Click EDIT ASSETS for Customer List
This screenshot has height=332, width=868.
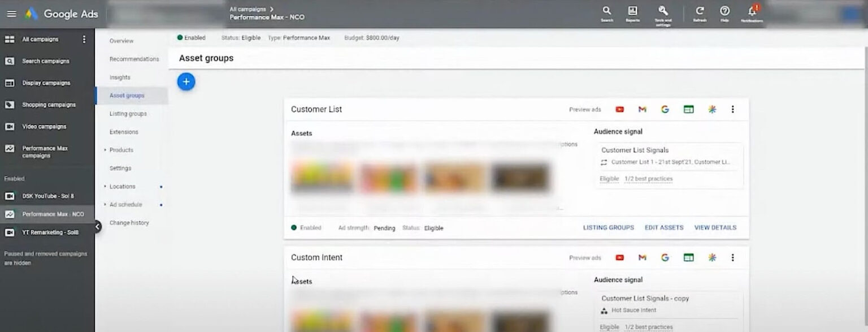[664, 227]
